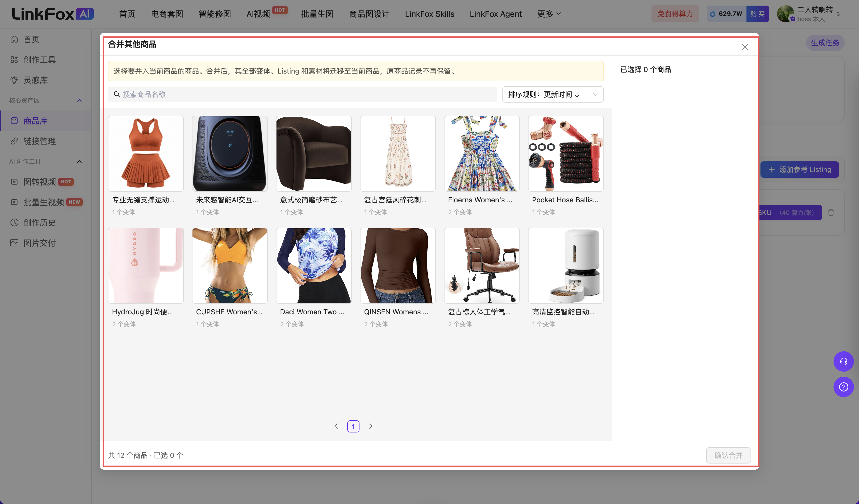Screen dimensions: 859x504
Task: Collapse the 核心资产区 section
Action: [x=79, y=100]
